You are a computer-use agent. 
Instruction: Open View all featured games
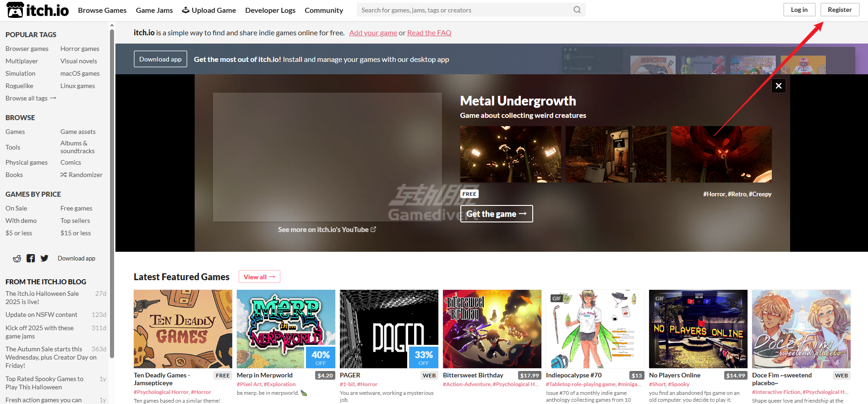(259, 277)
